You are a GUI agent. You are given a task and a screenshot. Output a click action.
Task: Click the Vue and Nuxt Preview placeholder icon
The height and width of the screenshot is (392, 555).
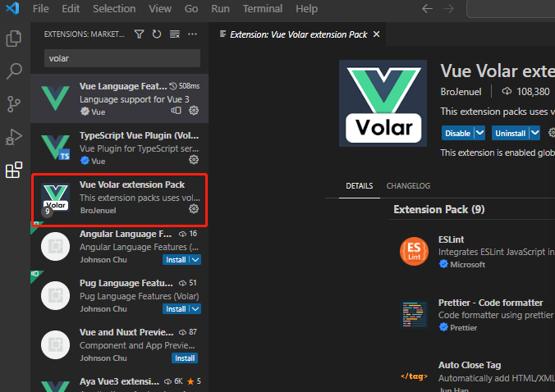[x=55, y=344]
